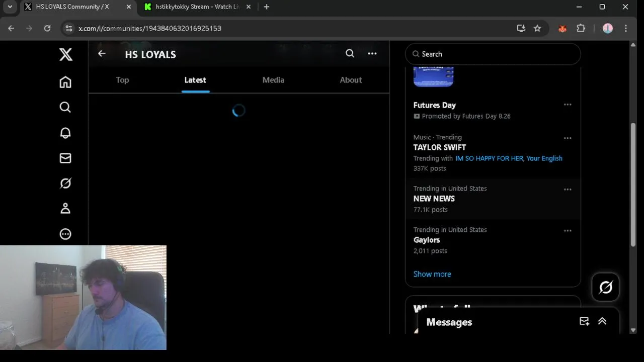644x362 pixels.
Task: Switch to the Media tab
Action: coord(273,80)
